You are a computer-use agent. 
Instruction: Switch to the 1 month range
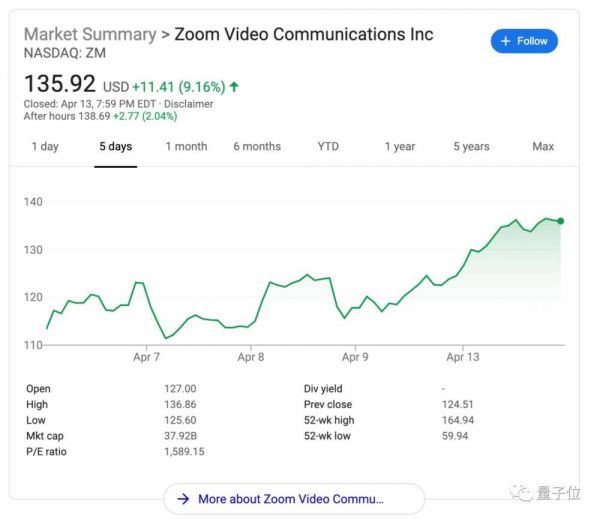186,147
